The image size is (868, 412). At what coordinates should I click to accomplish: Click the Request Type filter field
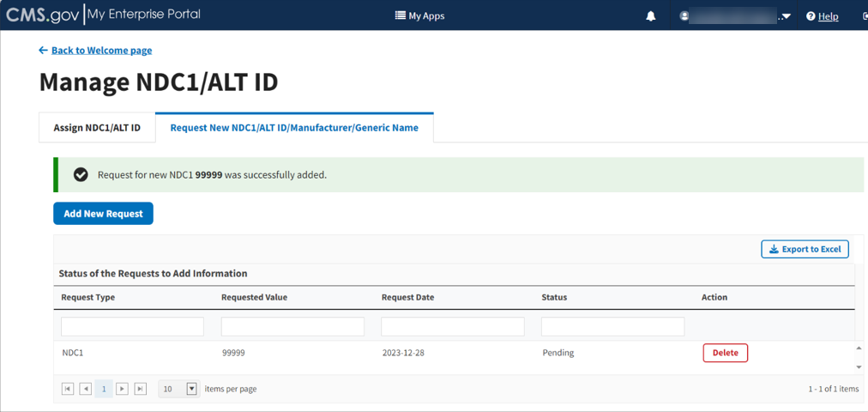pyautogui.click(x=132, y=326)
